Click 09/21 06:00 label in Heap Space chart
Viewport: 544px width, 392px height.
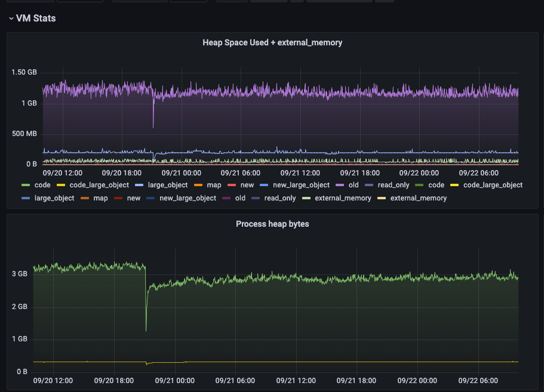tap(241, 172)
